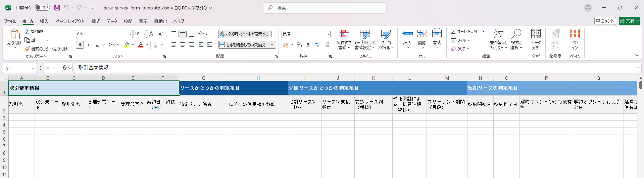The height and width of the screenshot is (178, 644).
Task: Click the increase indent icon
Action: pos(210,45)
